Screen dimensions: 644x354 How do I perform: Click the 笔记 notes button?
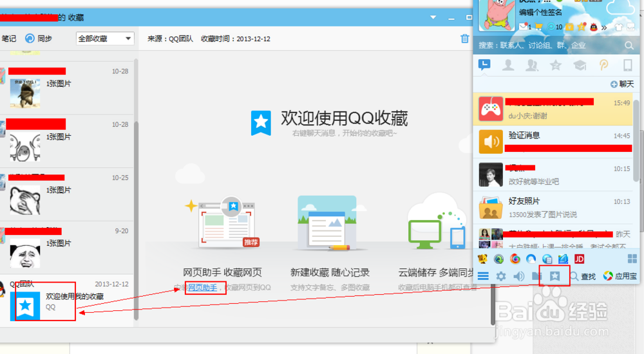click(x=8, y=39)
